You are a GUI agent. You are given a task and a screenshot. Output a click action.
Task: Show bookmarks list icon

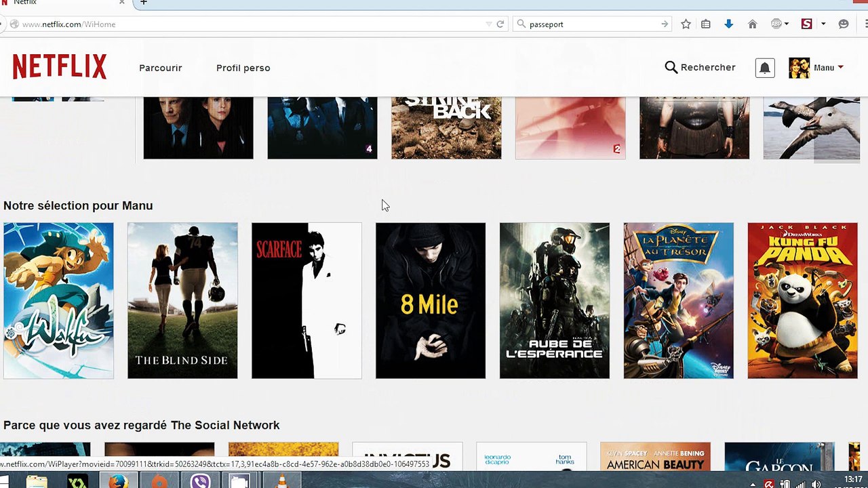pyautogui.click(x=706, y=24)
